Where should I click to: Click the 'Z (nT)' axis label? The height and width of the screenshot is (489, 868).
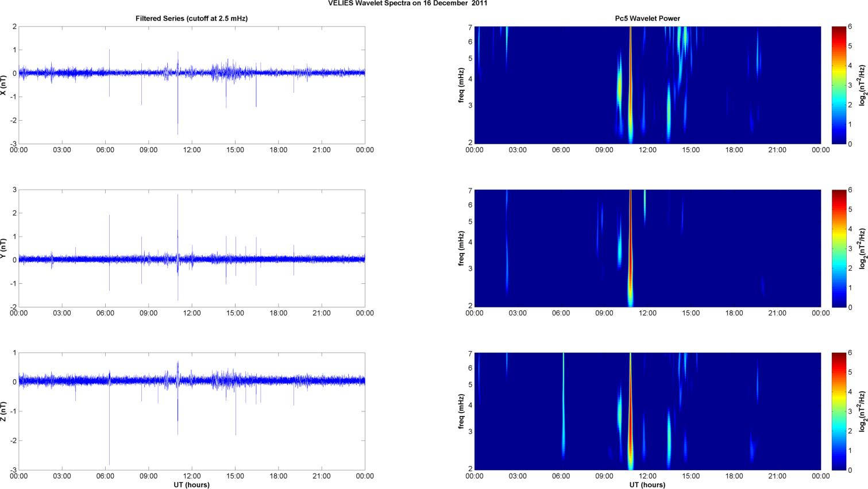point(4,411)
